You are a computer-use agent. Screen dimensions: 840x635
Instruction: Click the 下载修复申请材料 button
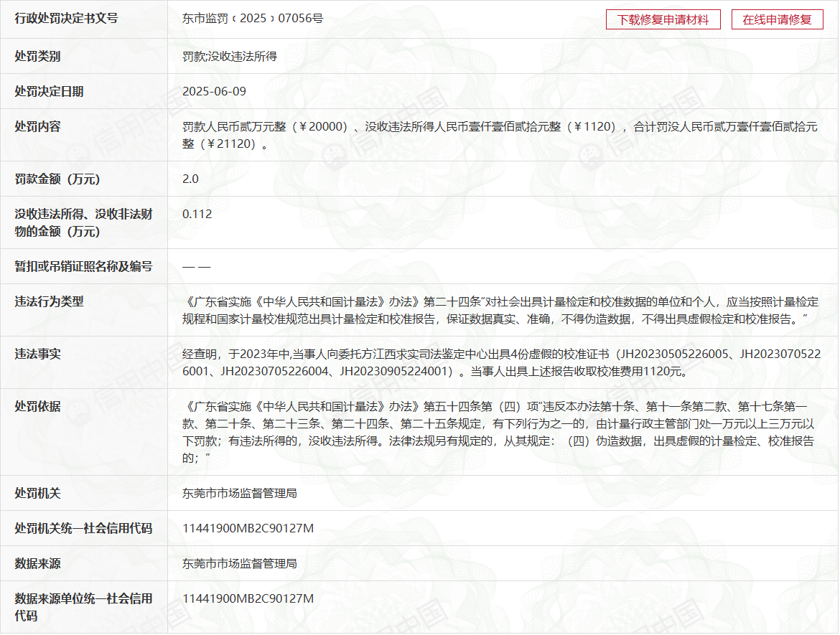coord(663,20)
